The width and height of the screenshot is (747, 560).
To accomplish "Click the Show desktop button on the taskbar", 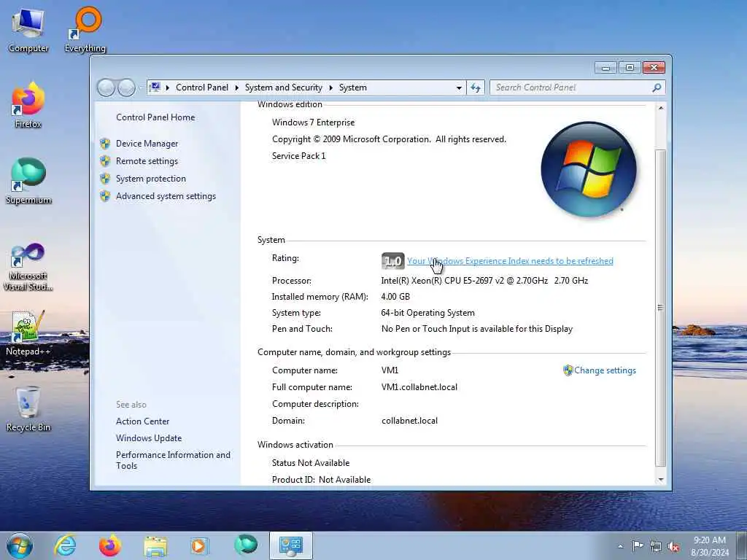I will click(x=742, y=546).
